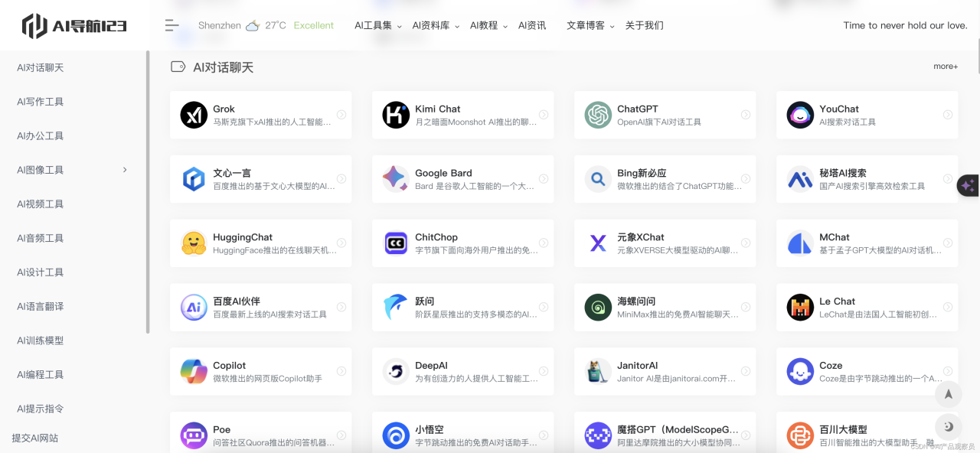Click the more+ link for AI对话聊天
Image resolution: width=980 pixels, height=453 pixels.
tap(946, 67)
